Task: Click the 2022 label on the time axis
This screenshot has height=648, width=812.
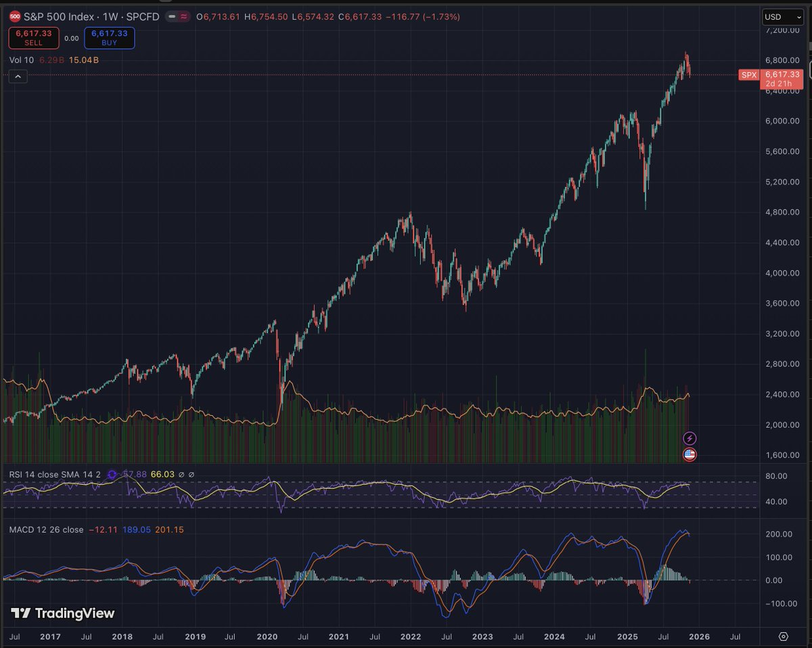Action: tap(410, 636)
